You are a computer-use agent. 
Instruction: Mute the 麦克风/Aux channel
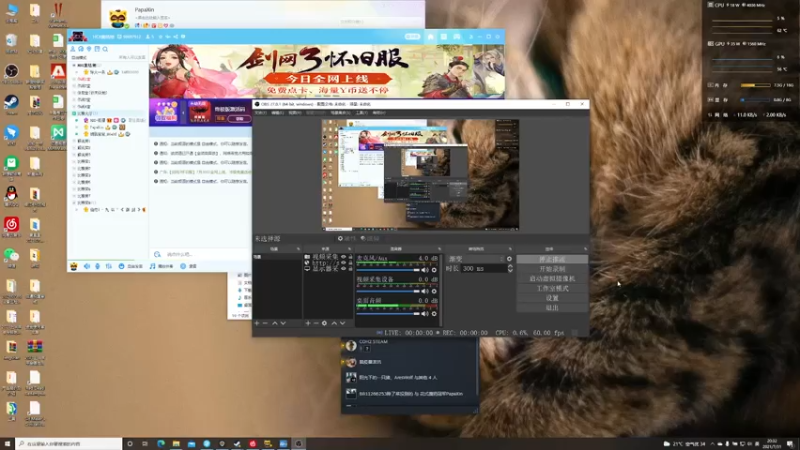click(425, 270)
